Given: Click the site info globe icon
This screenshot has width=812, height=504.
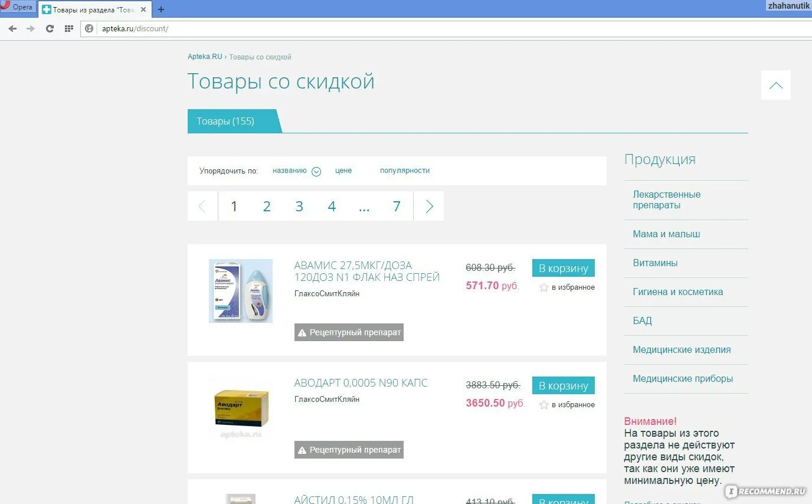Looking at the screenshot, I should [89, 28].
